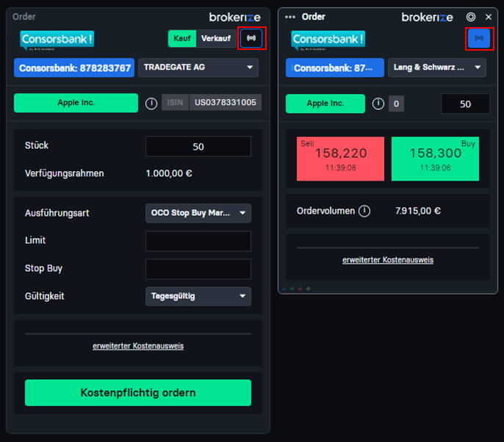
Task: Click brokerize logo in left panel
Action: pyautogui.click(x=234, y=18)
